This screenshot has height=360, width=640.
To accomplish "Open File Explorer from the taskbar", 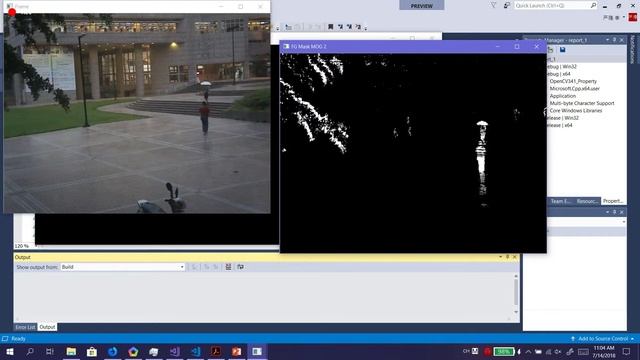I will point(71,351).
